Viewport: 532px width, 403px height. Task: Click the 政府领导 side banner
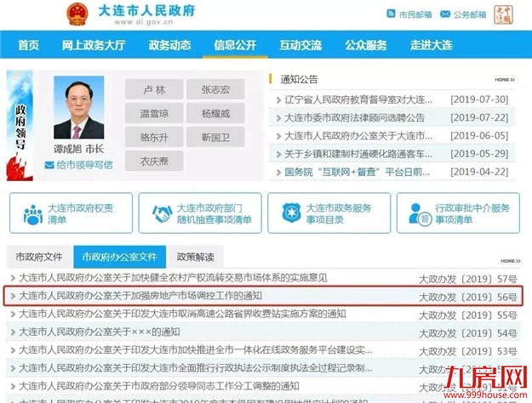point(20,126)
